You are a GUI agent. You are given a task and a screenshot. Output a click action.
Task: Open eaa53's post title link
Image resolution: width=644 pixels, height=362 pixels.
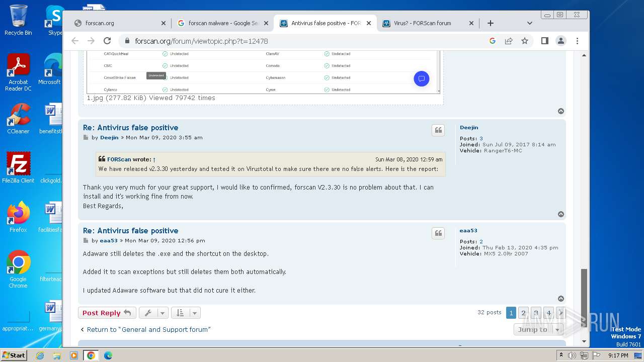(131, 231)
